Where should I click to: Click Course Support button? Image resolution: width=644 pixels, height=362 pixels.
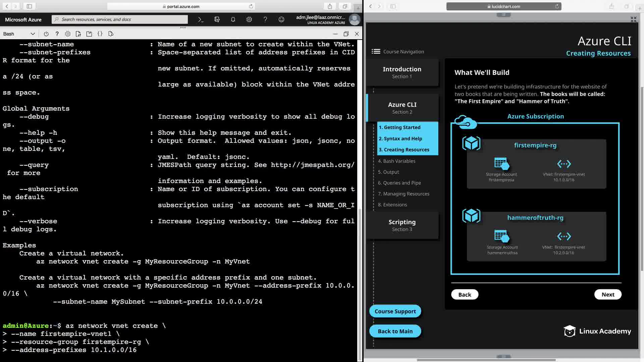(395, 311)
